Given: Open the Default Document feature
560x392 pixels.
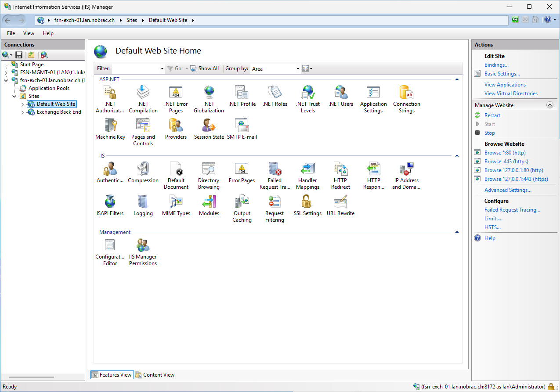Looking at the screenshot, I should point(176,176).
